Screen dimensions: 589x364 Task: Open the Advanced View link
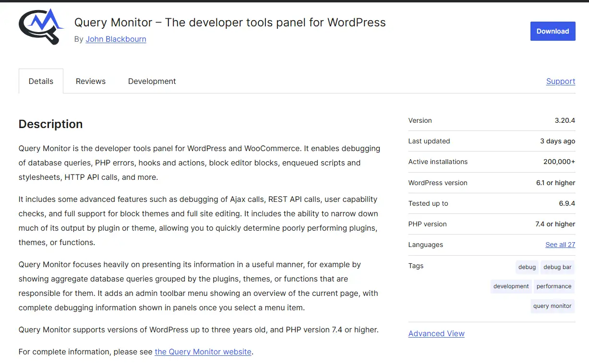436,333
